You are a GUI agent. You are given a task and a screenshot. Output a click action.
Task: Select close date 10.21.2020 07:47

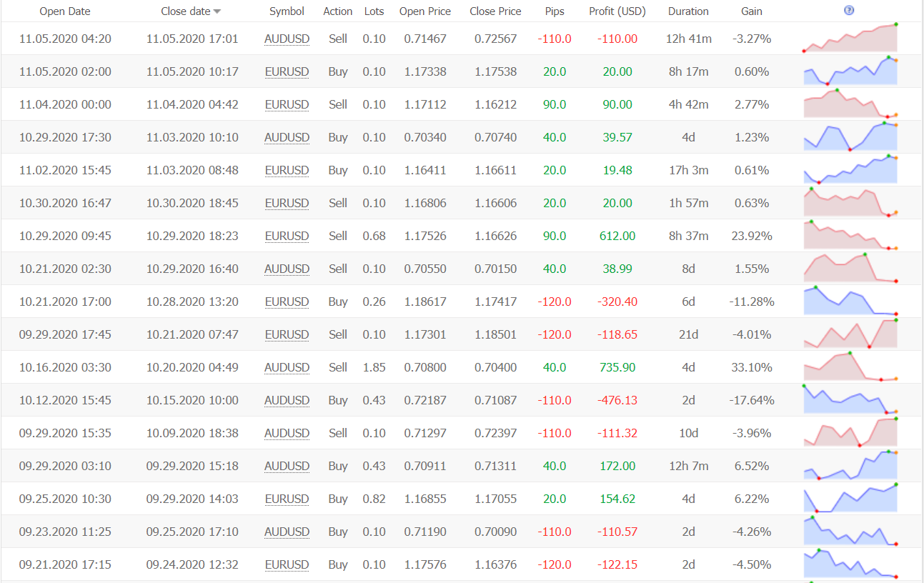click(x=192, y=334)
